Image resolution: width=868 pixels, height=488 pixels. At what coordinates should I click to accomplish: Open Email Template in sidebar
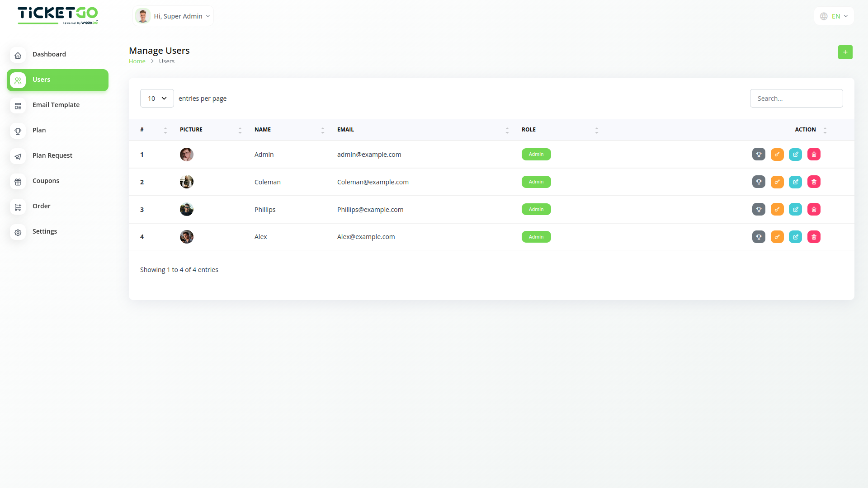click(x=56, y=105)
